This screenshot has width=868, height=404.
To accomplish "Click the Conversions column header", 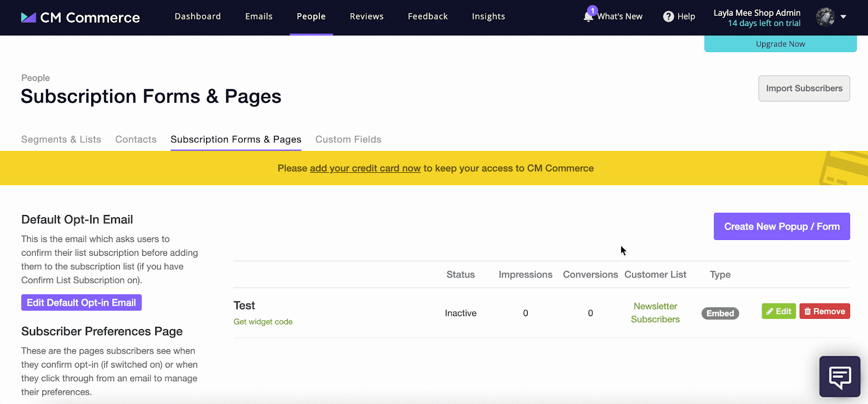I will 590,275.
